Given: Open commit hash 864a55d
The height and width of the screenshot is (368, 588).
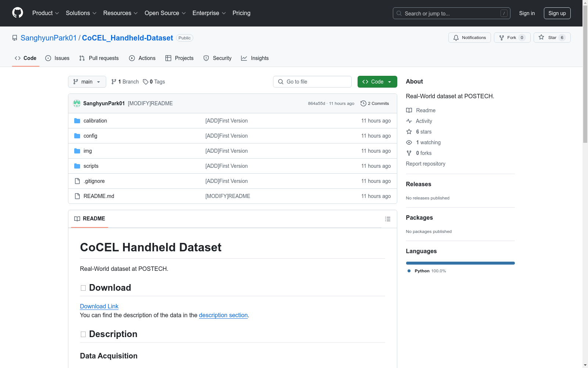Looking at the screenshot, I should tap(316, 103).
